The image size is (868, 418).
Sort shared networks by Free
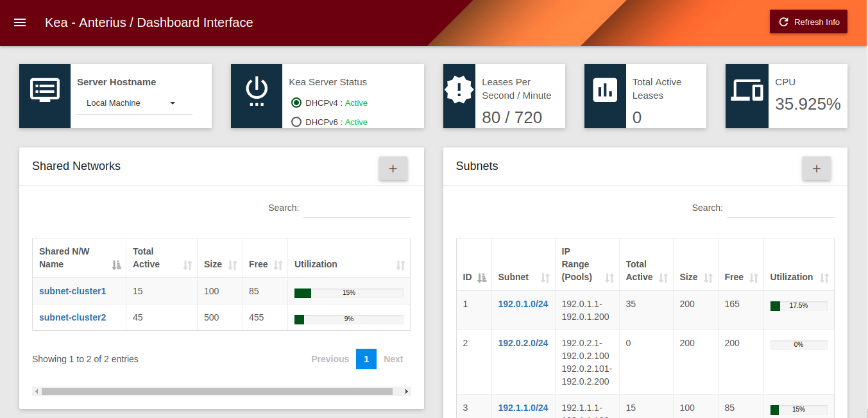265,258
